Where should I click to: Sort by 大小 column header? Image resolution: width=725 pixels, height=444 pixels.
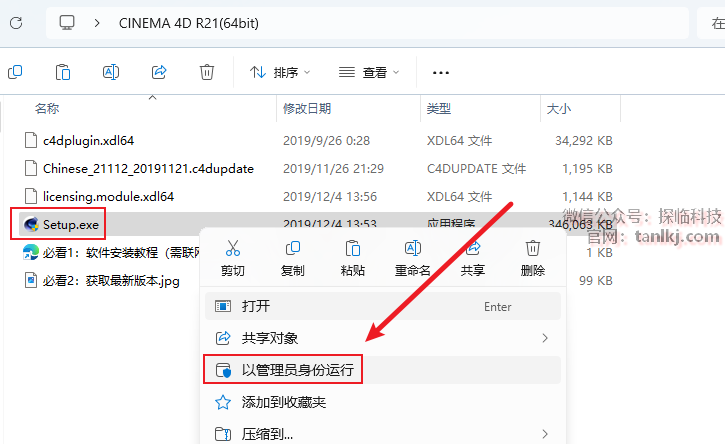point(559,109)
